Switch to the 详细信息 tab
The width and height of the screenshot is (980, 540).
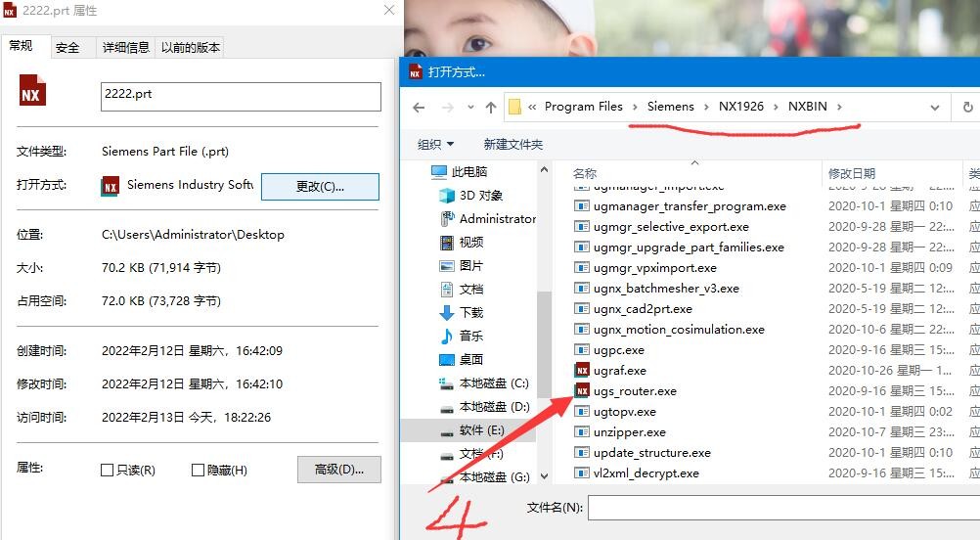coord(125,47)
